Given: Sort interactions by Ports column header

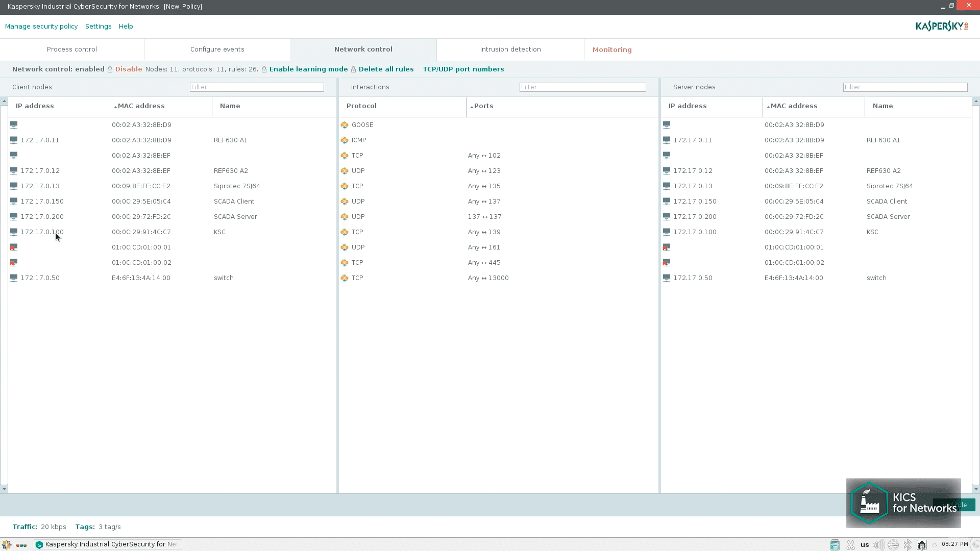Looking at the screenshot, I should (x=483, y=106).
